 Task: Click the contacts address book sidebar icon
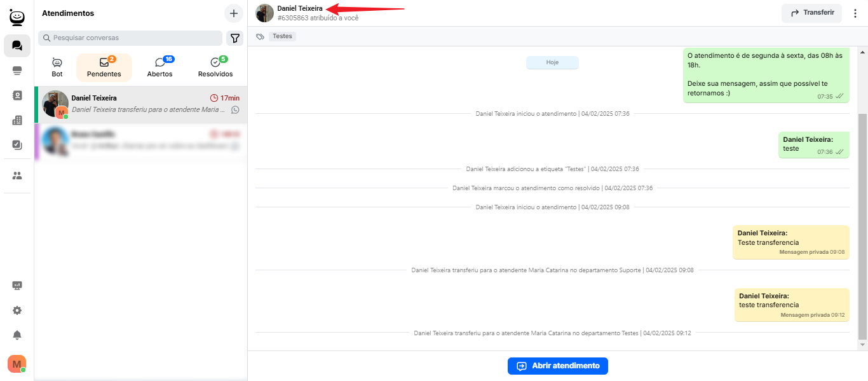coord(17,95)
